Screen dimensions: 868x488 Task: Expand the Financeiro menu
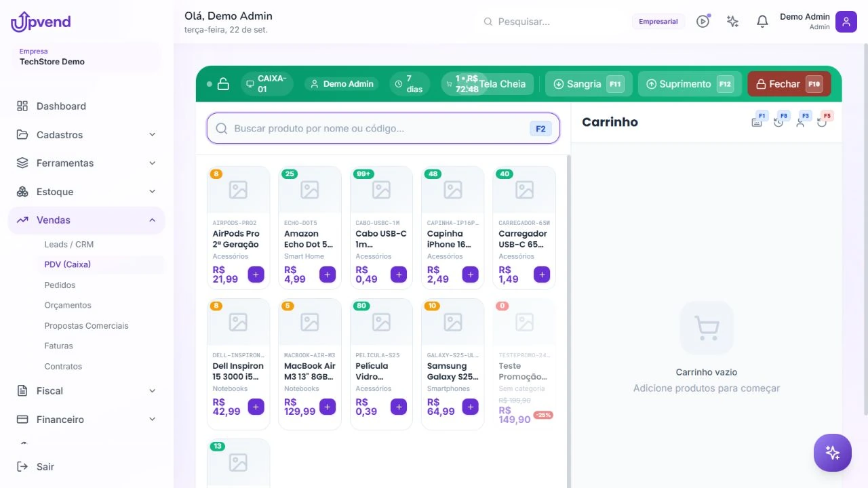coord(87,420)
